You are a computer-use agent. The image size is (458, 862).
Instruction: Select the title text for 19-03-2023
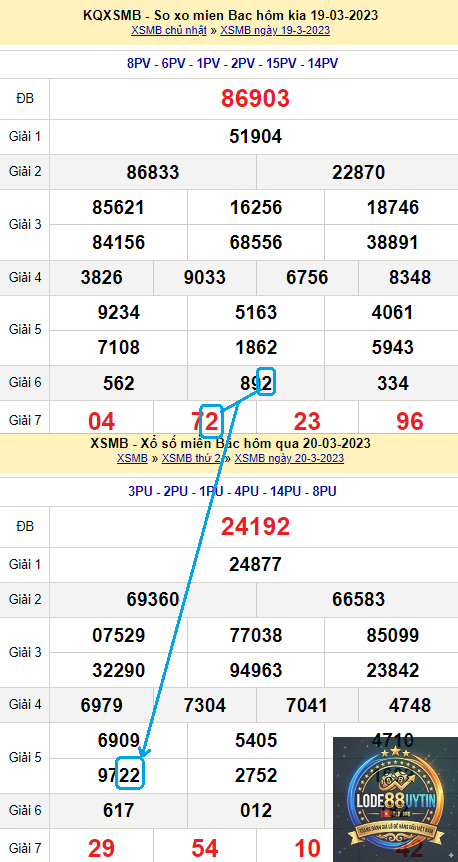(230, 15)
